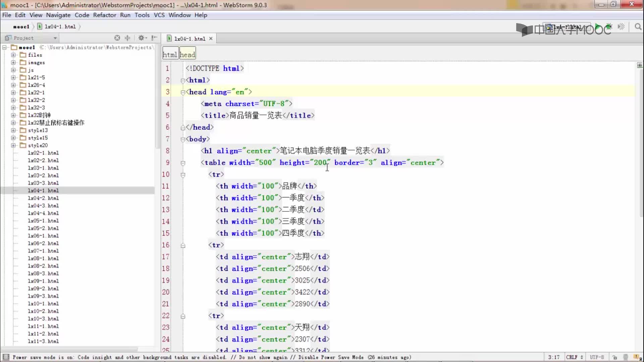Change UTF-8 file encoding in status bar
644x362 pixels.
pos(597,357)
